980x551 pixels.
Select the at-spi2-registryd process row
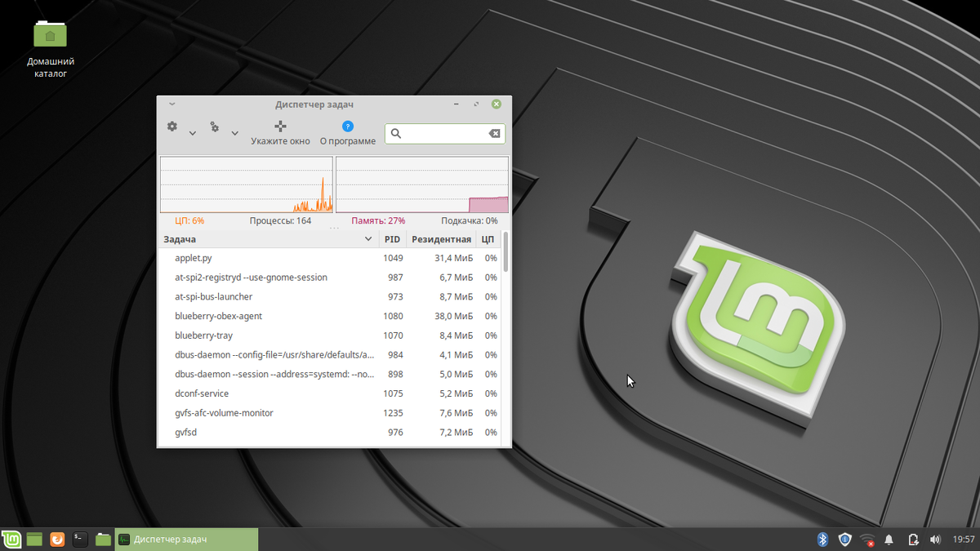coord(329,278)
